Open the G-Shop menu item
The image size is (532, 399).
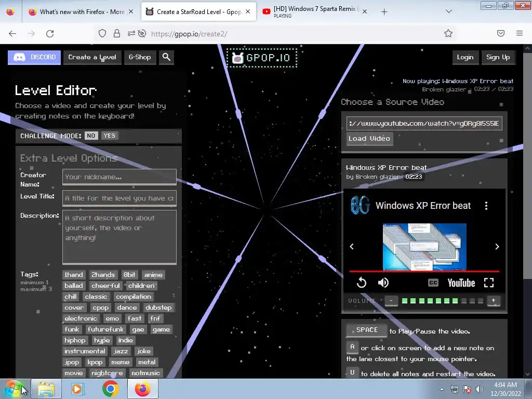[140, 57]
